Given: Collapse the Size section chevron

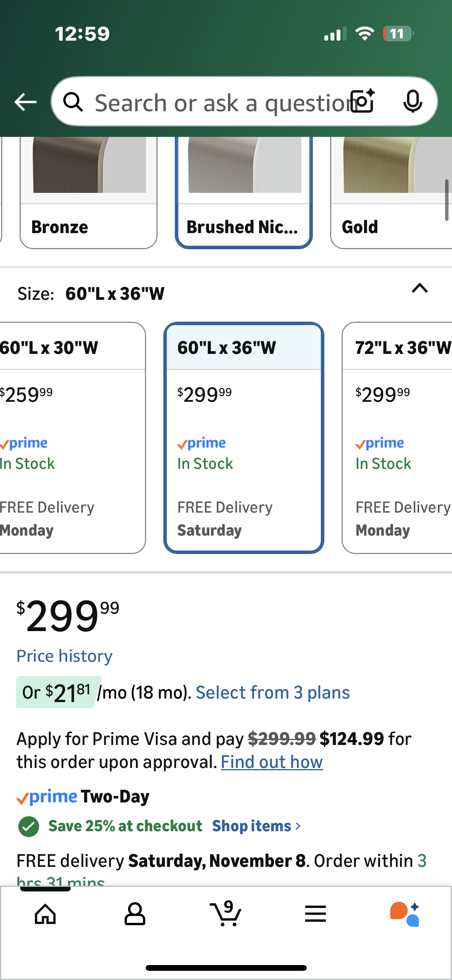Looking at the screenshot, I should [x=419, y=288].
